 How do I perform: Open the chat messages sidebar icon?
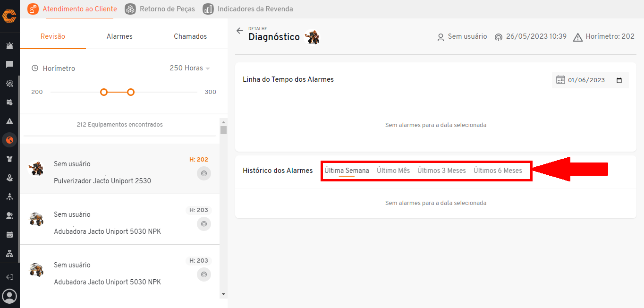coord(9,65)
